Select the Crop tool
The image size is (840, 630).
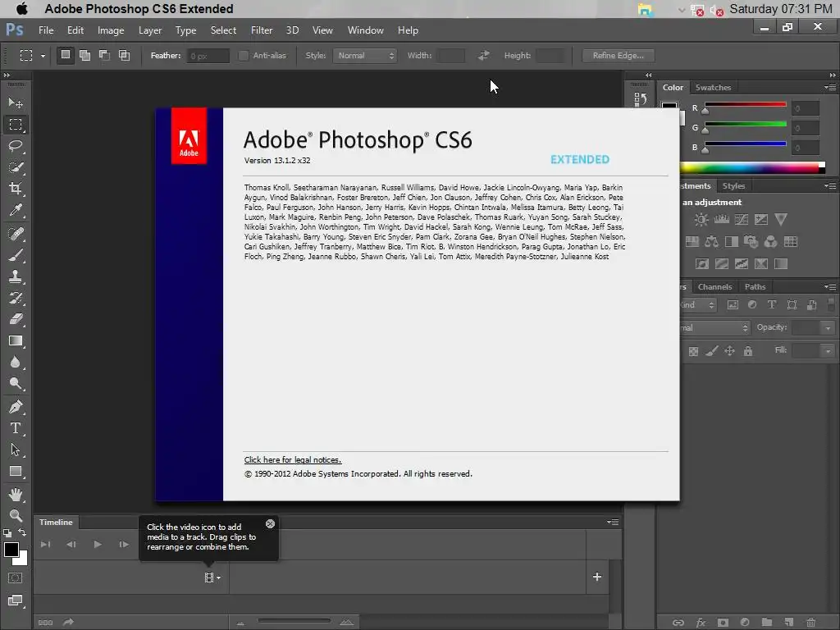point(16,189)
